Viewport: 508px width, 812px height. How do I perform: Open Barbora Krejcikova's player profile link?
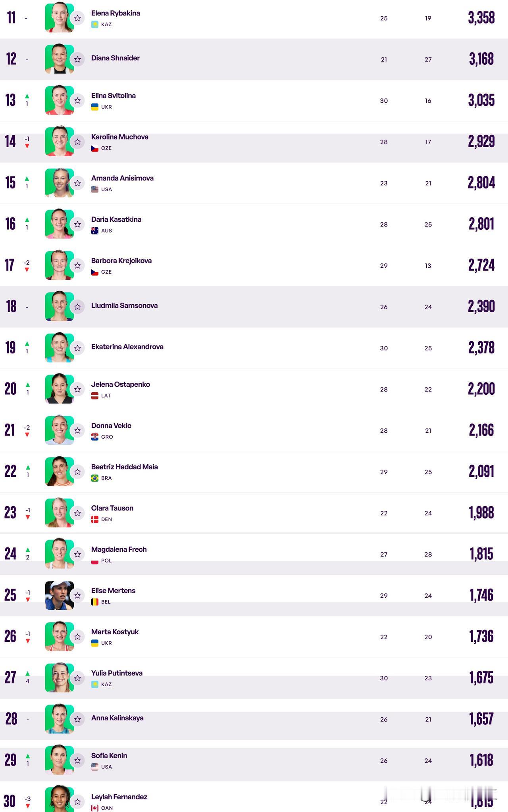(121, 261)
